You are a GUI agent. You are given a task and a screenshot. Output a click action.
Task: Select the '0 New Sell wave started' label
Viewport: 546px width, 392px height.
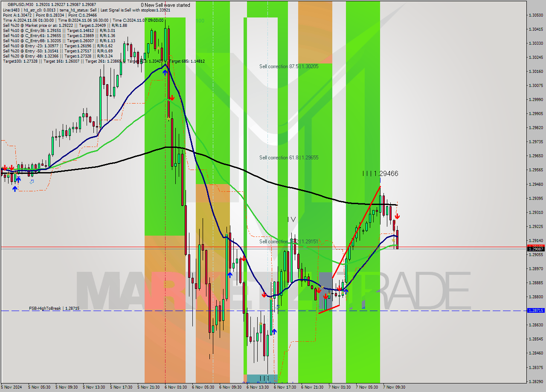coord(166,5)
